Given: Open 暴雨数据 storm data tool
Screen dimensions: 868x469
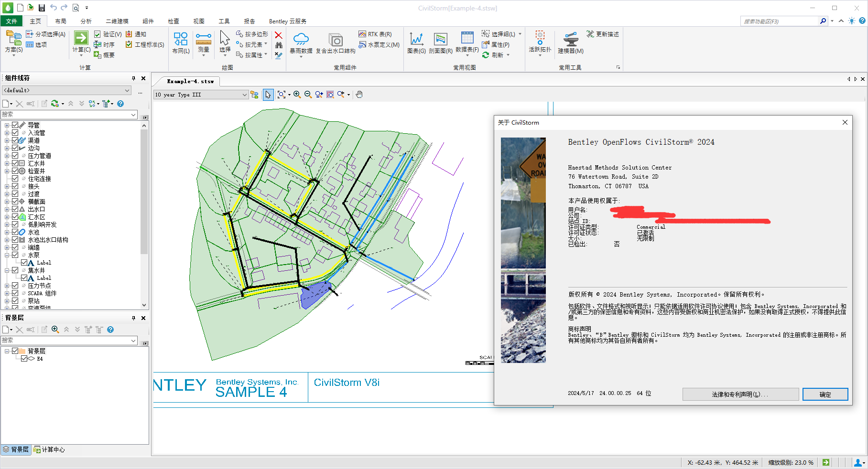Looking at the screenshot, I should point(301,44).
